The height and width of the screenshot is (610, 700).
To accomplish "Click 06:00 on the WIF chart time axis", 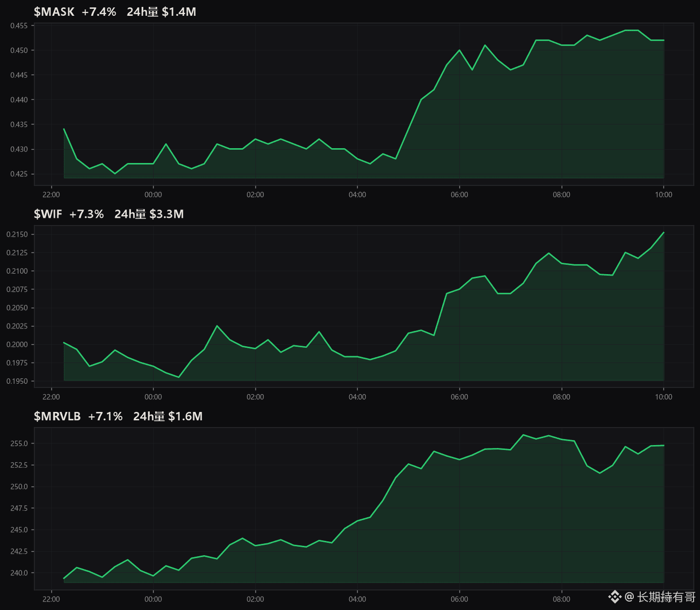I will 459,397.
